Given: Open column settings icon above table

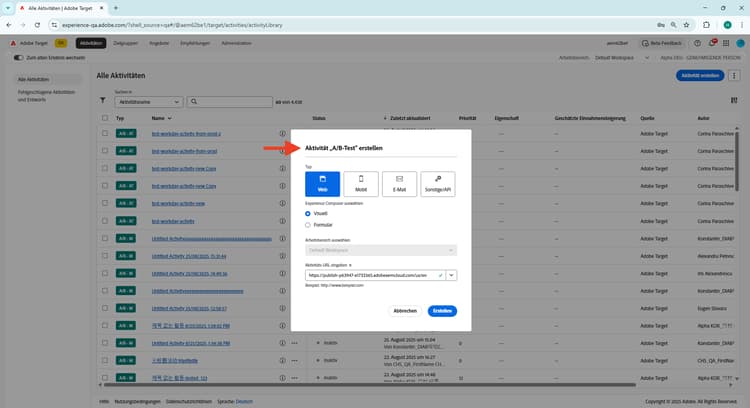Looking at the screenshot, I should click(x=734, y=100).
